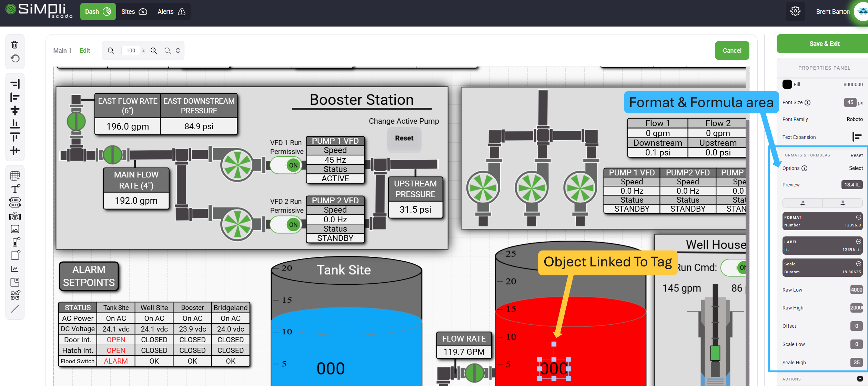Toggle VFD 2 Run Permissive switch
The width and height of the screenshot is (868, 386).
(286, 225)
